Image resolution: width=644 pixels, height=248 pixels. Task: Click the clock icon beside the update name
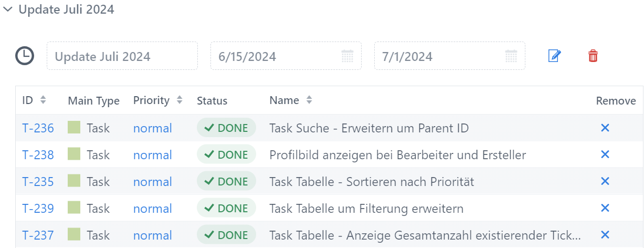coord(25,56)
